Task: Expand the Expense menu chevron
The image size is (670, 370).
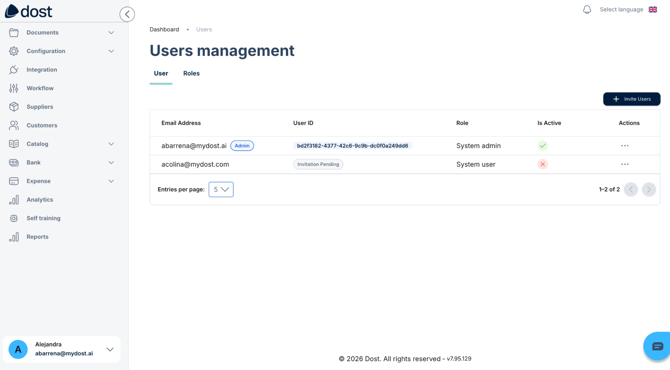Action: tap(111, 181)
